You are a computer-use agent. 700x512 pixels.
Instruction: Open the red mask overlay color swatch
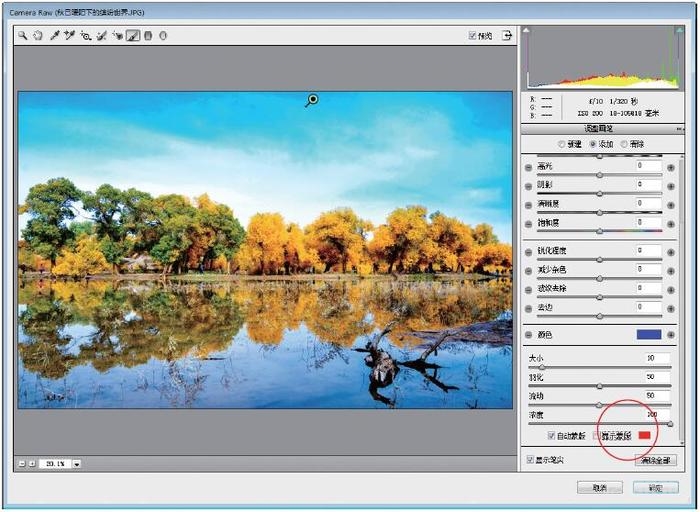pos(645,435)
